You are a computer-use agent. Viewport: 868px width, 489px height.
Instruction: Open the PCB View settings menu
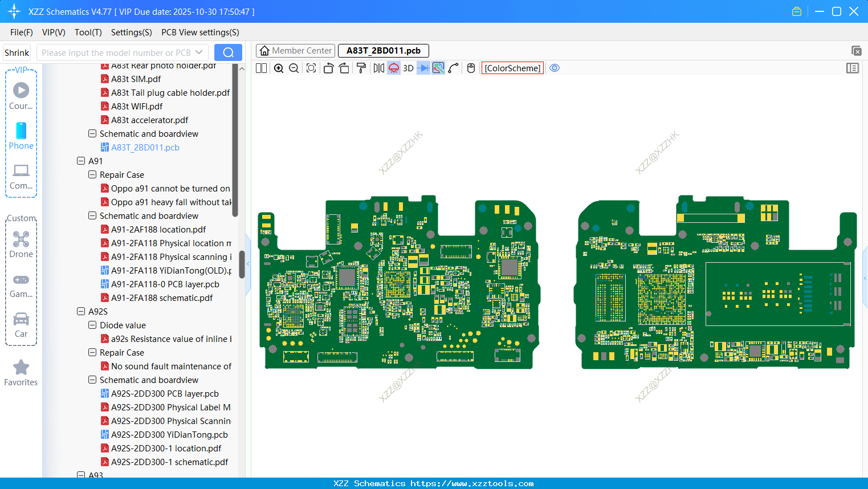[x=200, y=32]
